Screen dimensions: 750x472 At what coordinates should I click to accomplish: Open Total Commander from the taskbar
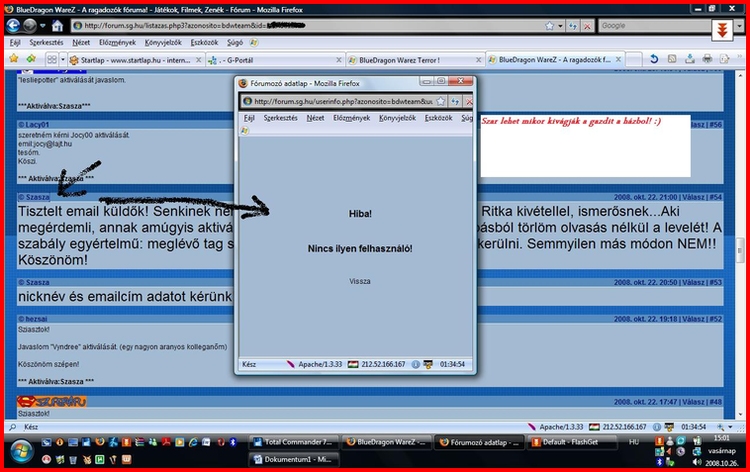296,441
